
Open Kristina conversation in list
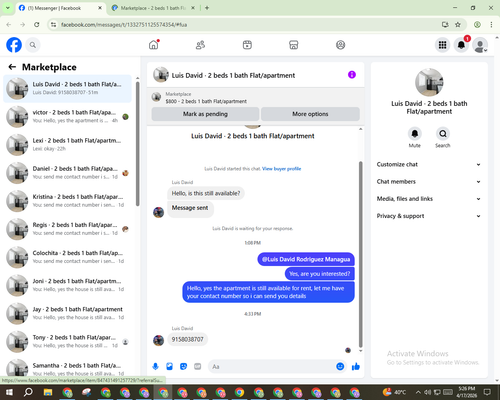[68, 201]
